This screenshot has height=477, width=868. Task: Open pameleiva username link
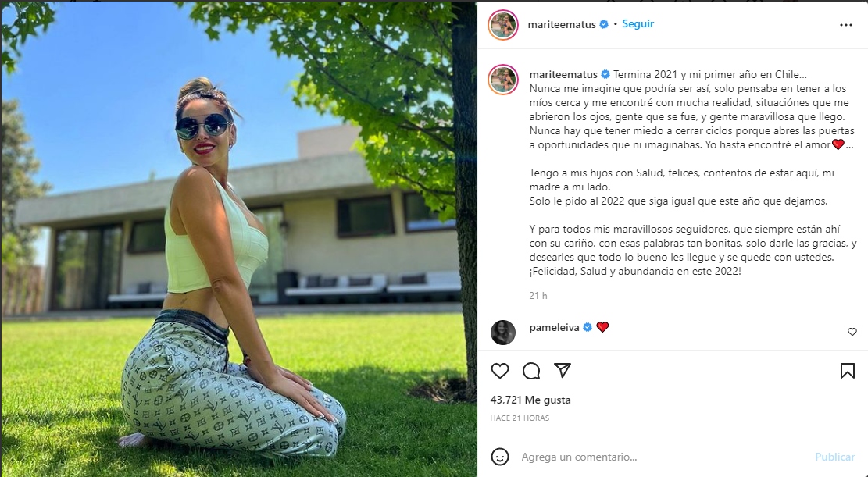(x=554, y=327)
